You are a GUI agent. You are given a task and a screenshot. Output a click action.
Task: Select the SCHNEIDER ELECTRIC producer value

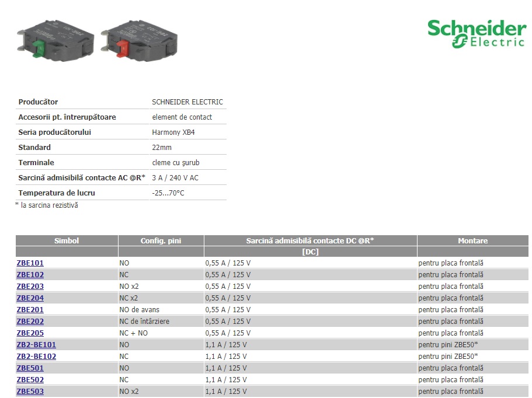187,102
